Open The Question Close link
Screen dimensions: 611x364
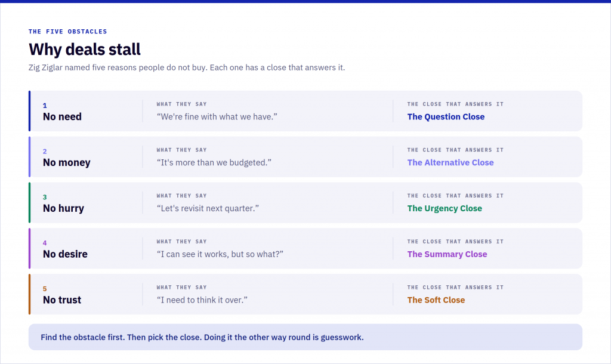tap(446, 117)
